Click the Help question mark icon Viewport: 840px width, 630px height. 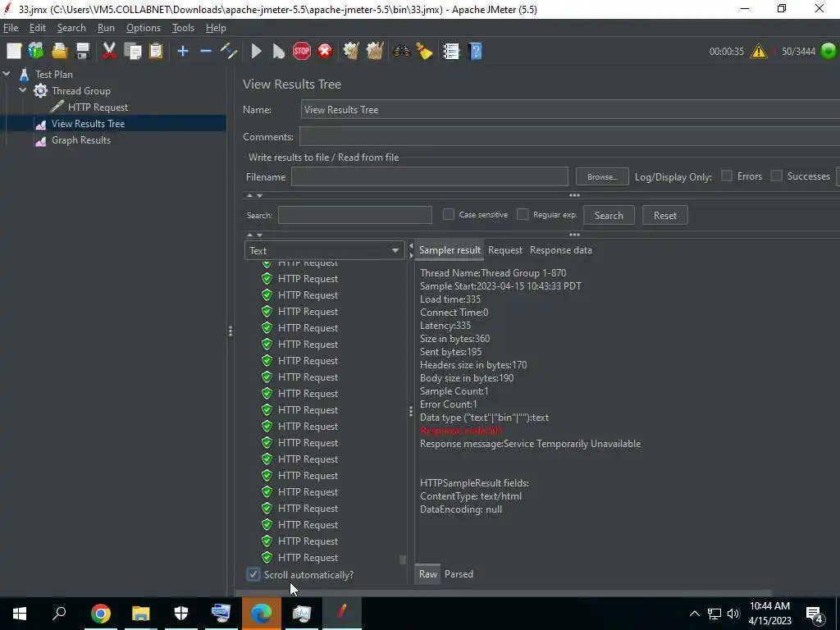[475, 52]
